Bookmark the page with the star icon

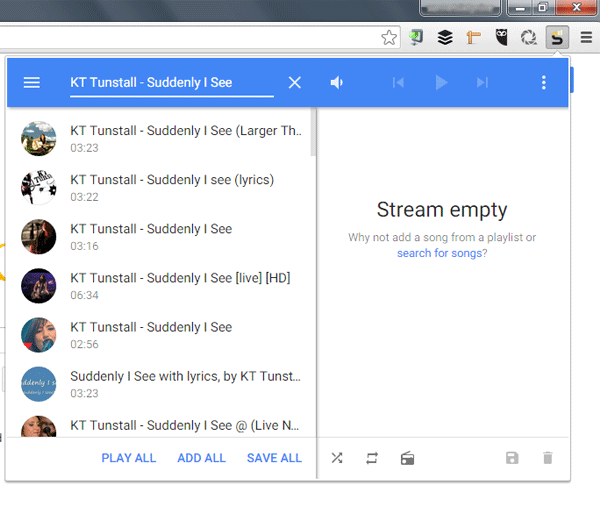(x=389, y=37)
